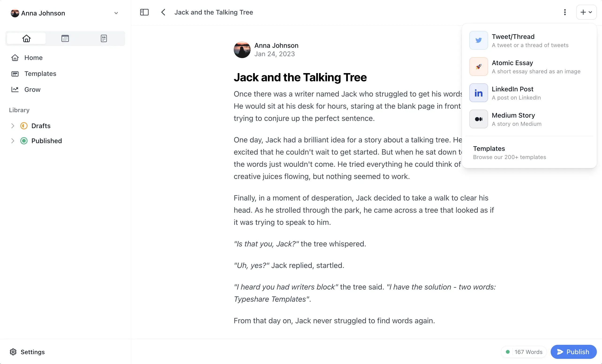
Task: Collapse the sidebar using the panel toggle icon
Action: (x=144, y=12)
